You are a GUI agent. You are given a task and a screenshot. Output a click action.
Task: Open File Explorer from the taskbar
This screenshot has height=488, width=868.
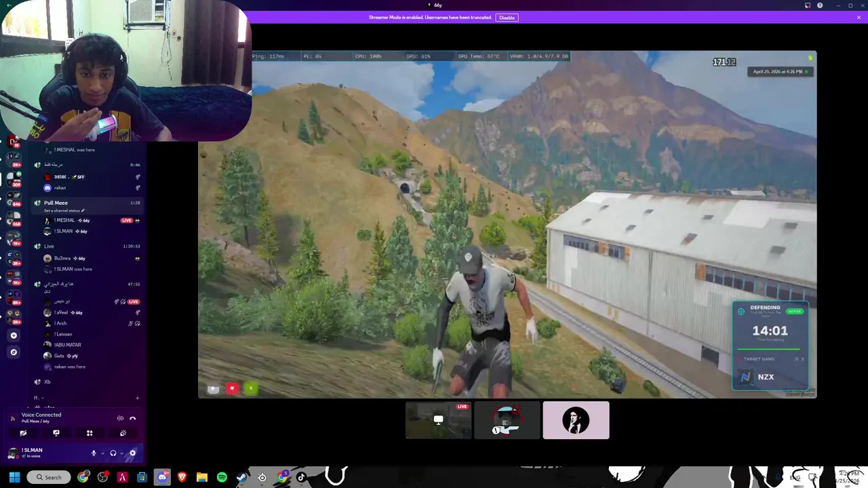[201, 477]
